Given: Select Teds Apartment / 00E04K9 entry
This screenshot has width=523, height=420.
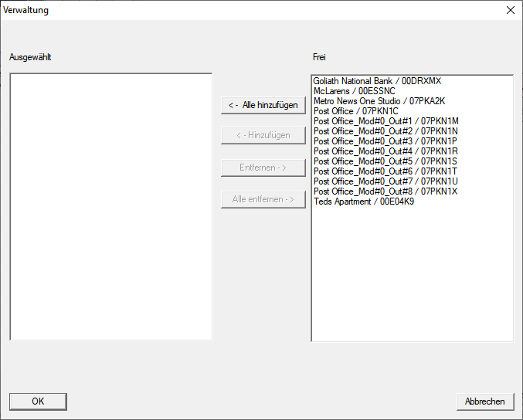Looking at the screenshot, I should pos(363,202).
